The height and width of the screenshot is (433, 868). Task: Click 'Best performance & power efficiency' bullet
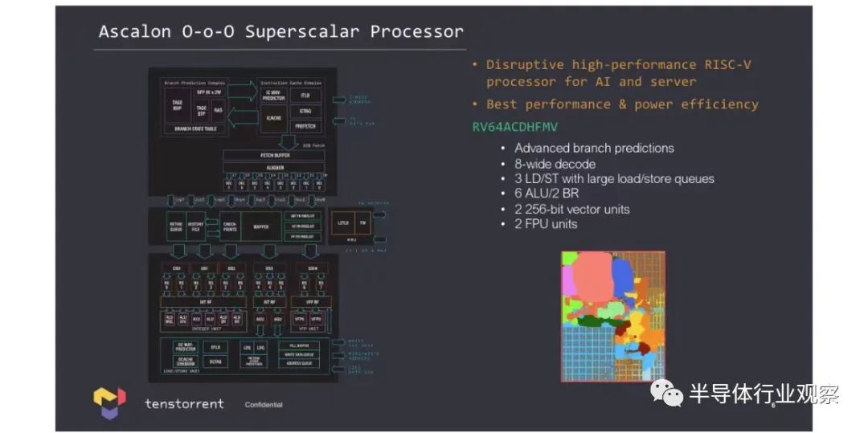622,104
